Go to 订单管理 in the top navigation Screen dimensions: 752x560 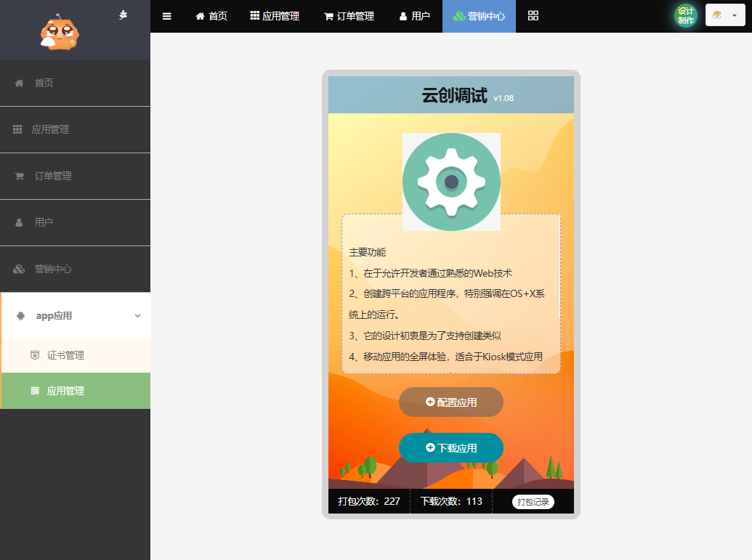tap(349, 16)
